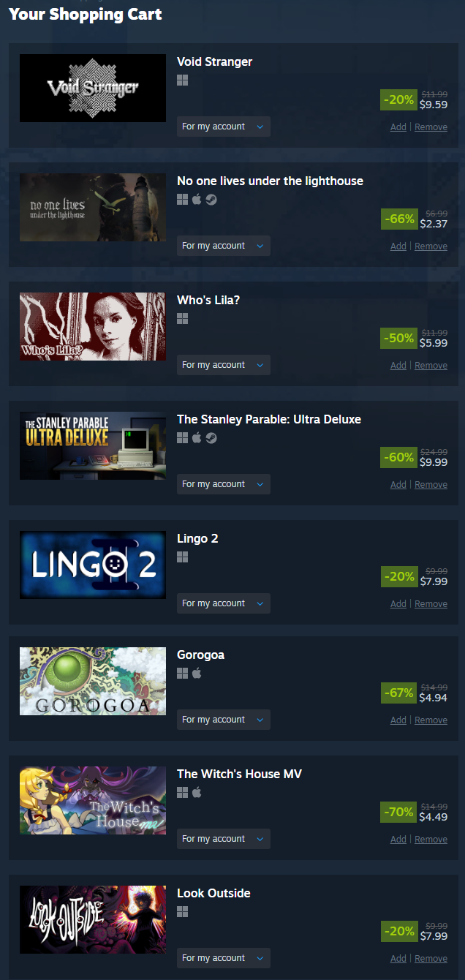The width and height of the screenshot is (465, 980).
Task: Click the Apple icon under lighthouse game
Action: pyautogui.click(x=197, y=200)
